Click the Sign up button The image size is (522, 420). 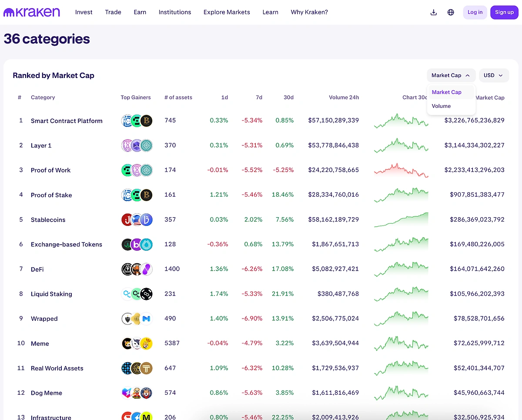tap(504, 12)
